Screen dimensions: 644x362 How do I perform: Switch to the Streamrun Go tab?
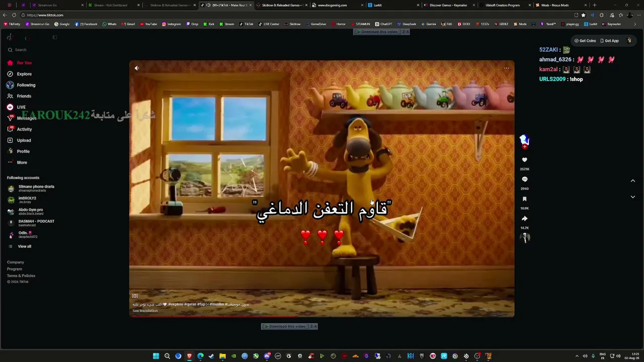[x=58, y=5]
